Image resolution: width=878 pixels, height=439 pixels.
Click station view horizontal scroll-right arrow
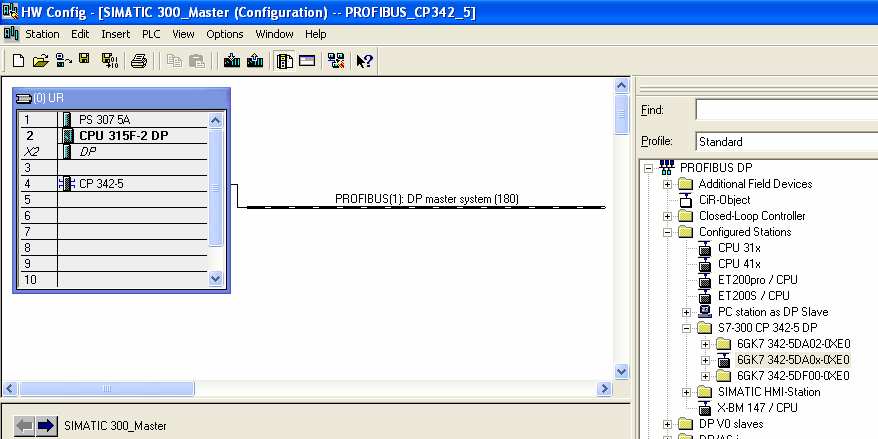[604, 389]
